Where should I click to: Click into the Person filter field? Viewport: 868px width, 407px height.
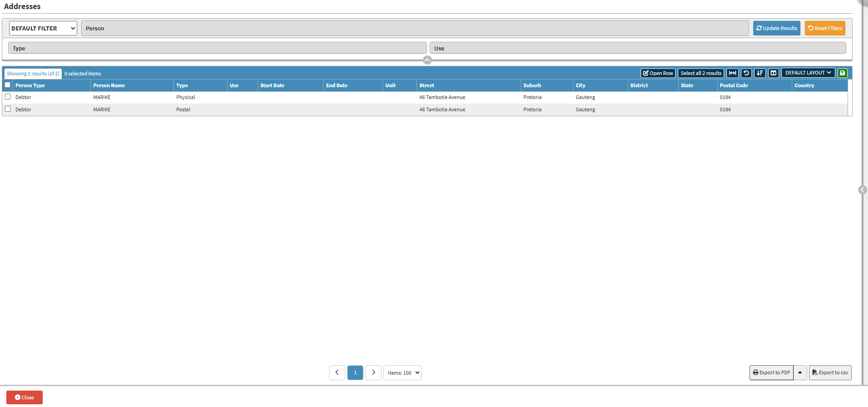[415, 28]
